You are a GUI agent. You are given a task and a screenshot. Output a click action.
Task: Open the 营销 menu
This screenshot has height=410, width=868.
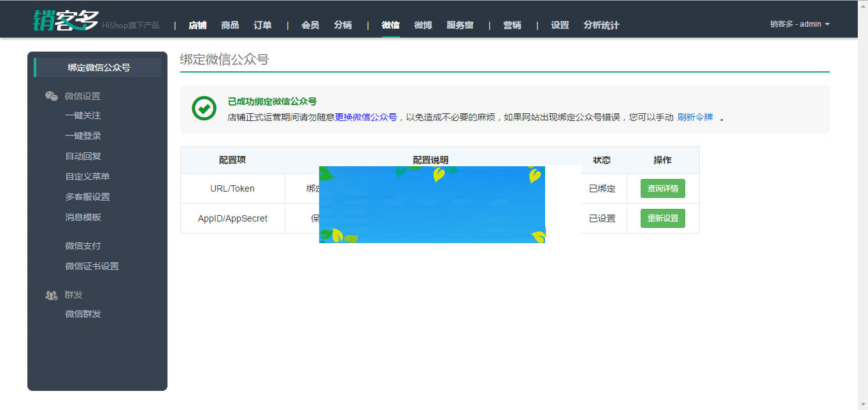click(x=512, y=25)
